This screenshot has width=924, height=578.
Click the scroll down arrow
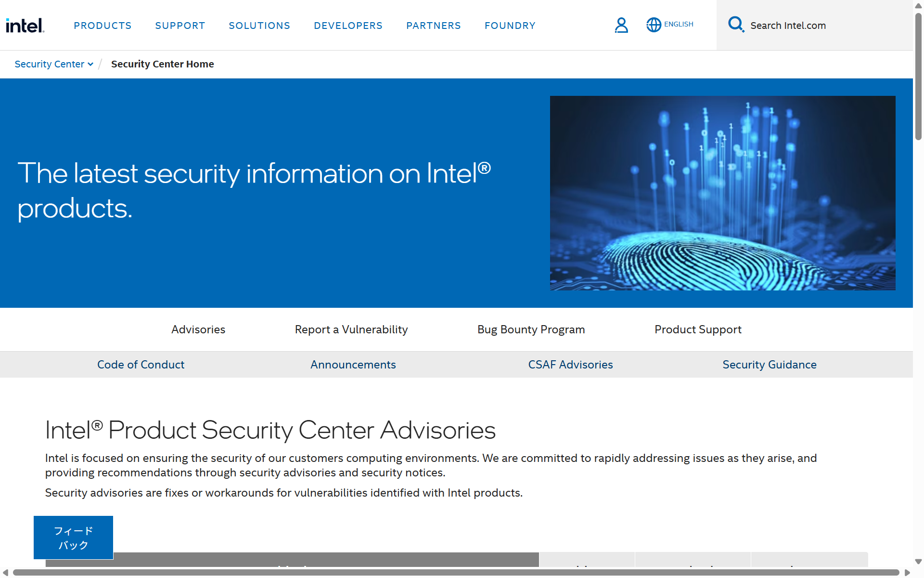(918, 562)
